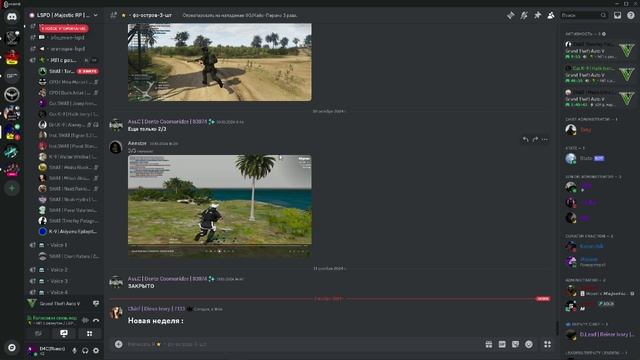The height and width of the screenshot is (360, 640).
Task: Select the user with red live badge
Action: [69, 71]
